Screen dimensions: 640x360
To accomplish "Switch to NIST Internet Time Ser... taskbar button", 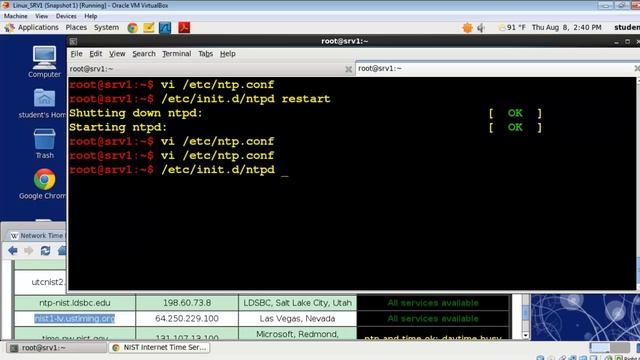I will (x=159, y=347).
